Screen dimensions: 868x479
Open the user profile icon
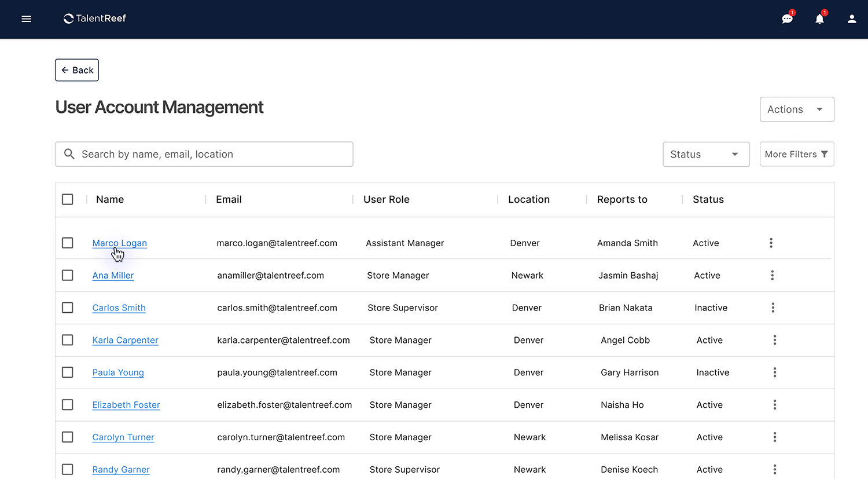852,19
